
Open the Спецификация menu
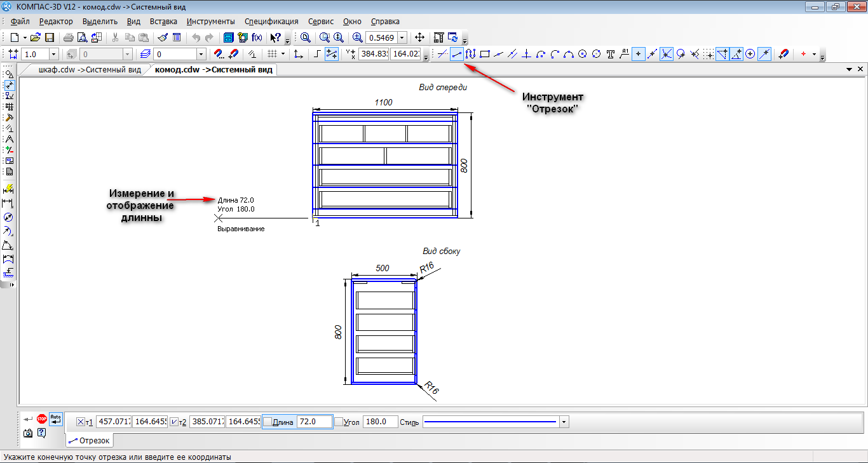(x=271, y=21)
